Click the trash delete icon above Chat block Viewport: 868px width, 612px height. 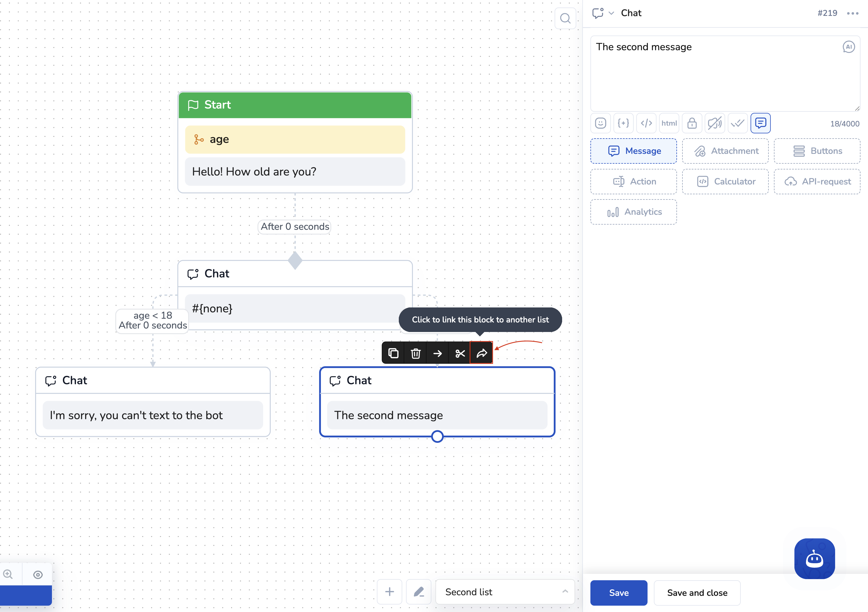(416, 353)
